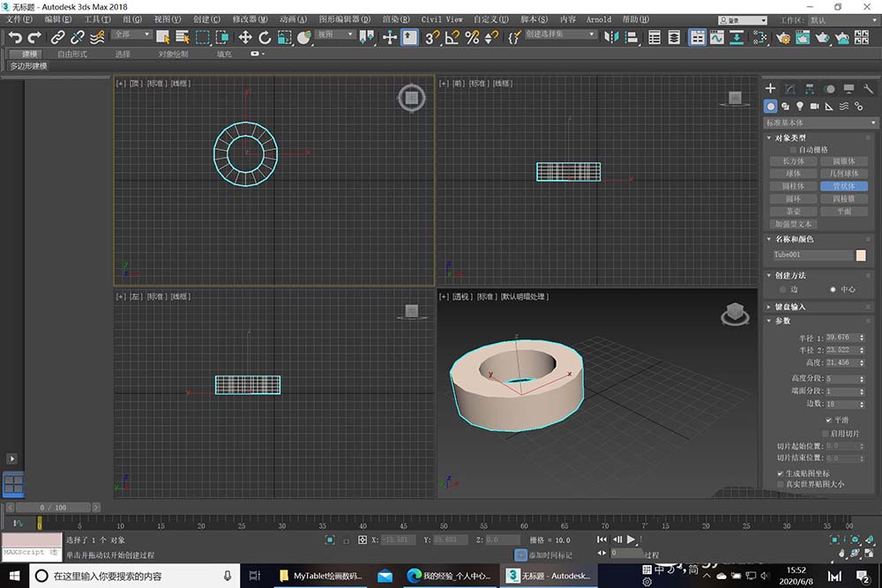Click the Undo arrow in the main toolbar
This screenshot has width=882, height=588.
15,37
